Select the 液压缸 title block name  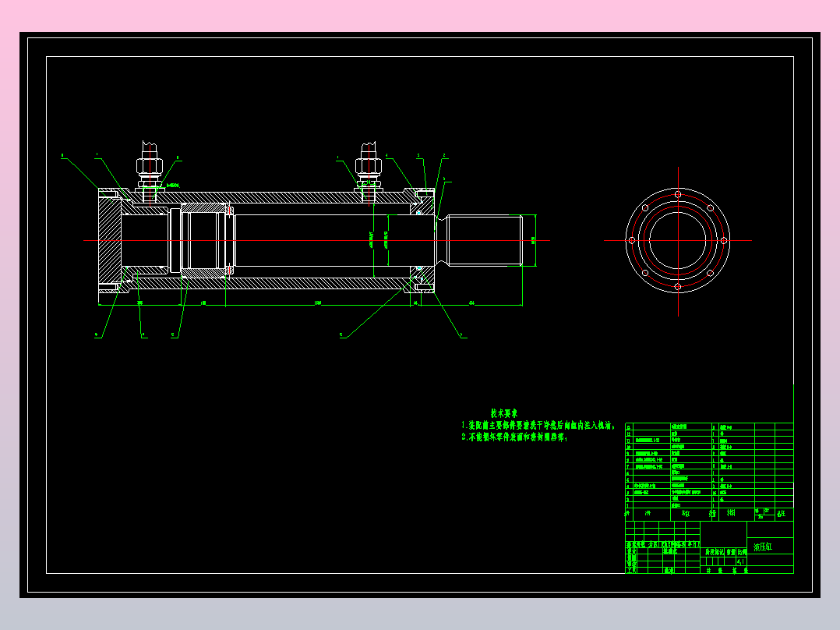tap(763, 547)
